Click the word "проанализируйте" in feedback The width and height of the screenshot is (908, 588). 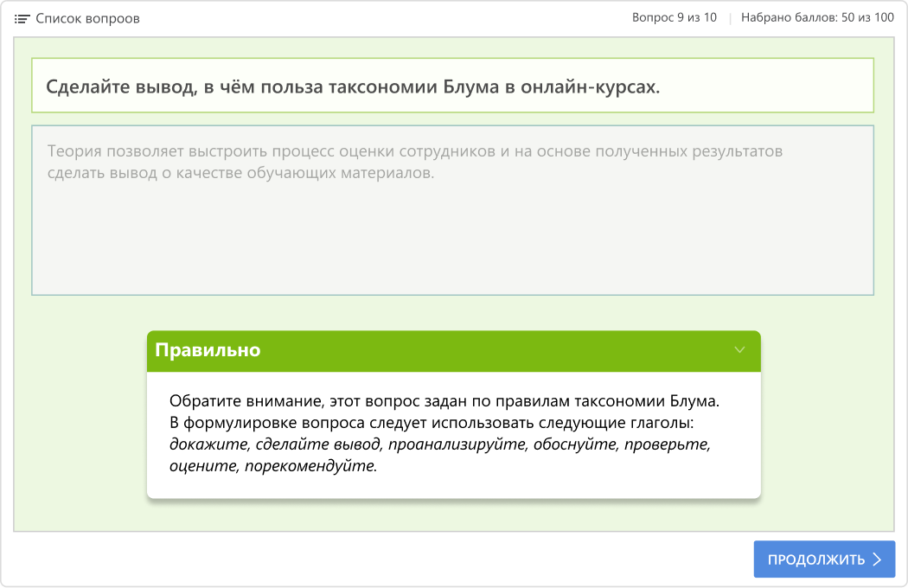tap(457, 444)
